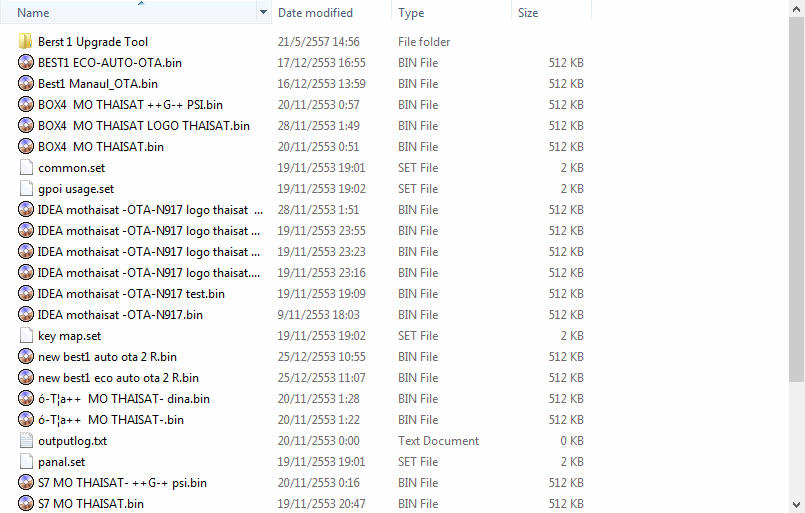Screen dimensions: 805x513
Task: Click the Best1 Manaul_OTA.bin file icon
Action: pyautogui.click(x=26, y=84)
